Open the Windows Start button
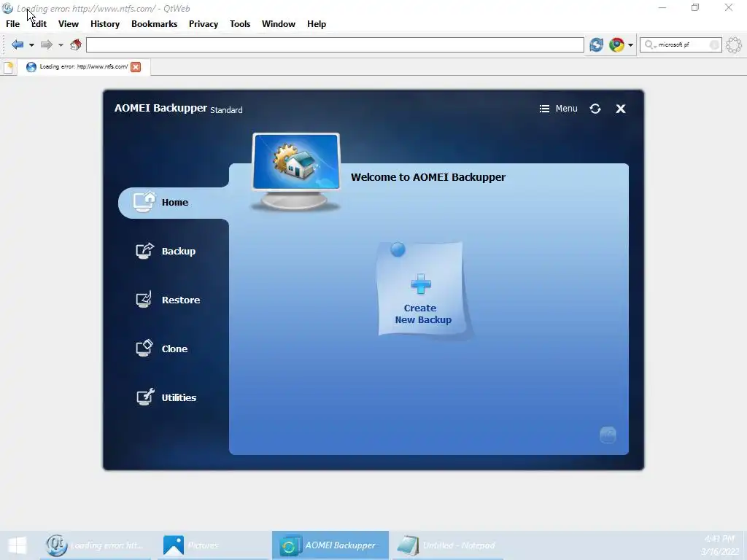The height and width of the screenshot is (560, 747). click(x=18, y=545)
